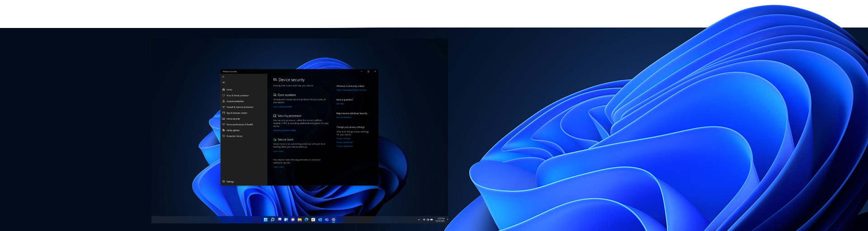This screenshot has height=231, width=868.
Task: Select the Home icon in the sidebar
Action: (223, 90)
